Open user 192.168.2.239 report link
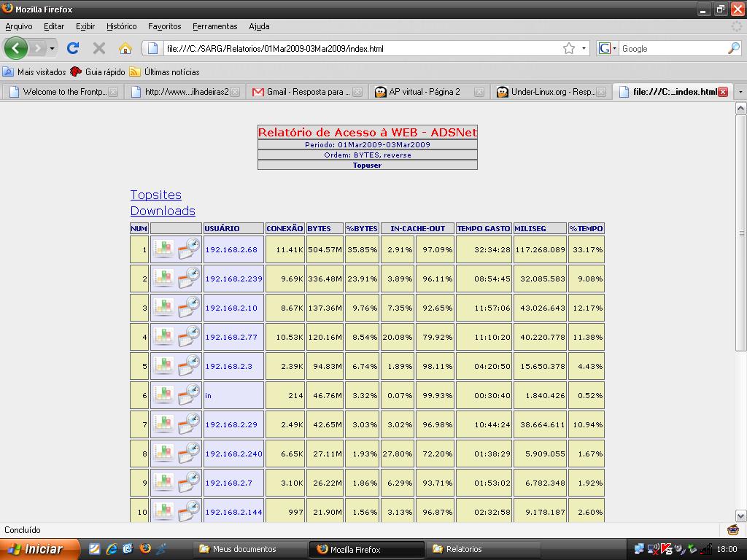Viewport: 747px width, 560px height. (x=234, y=279)
